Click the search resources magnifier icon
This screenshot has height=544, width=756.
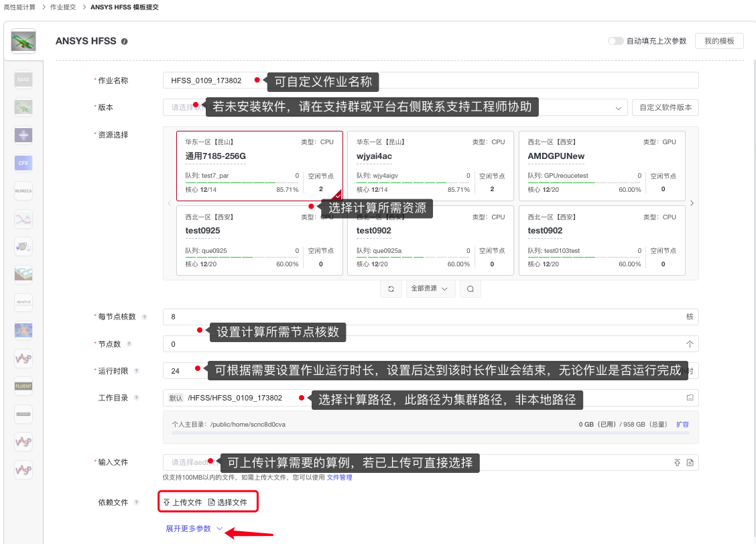pyautogui.click(x=470, y=288)
